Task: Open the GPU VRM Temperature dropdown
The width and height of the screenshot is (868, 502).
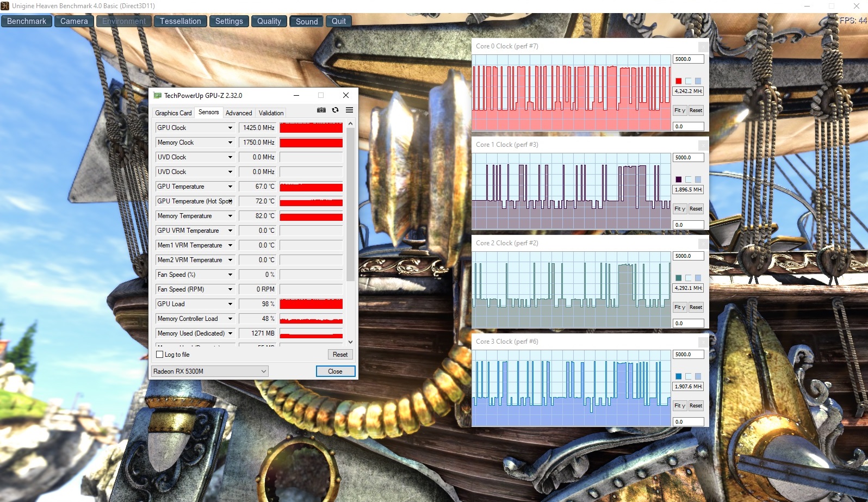Action: (x=230, y=231)
